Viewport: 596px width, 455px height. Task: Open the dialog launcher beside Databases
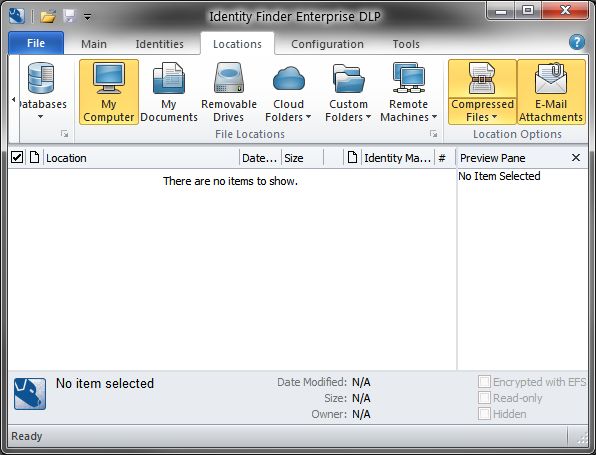tap(64, 134)
